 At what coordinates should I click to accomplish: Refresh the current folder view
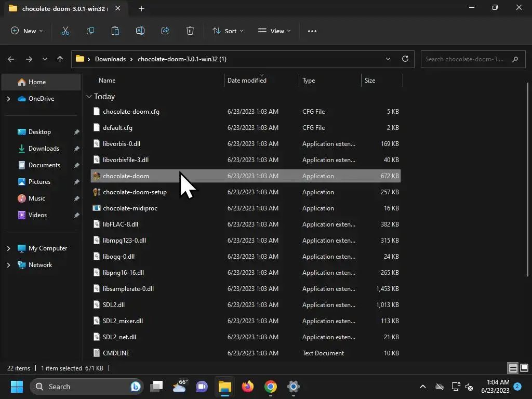[405, 59]
